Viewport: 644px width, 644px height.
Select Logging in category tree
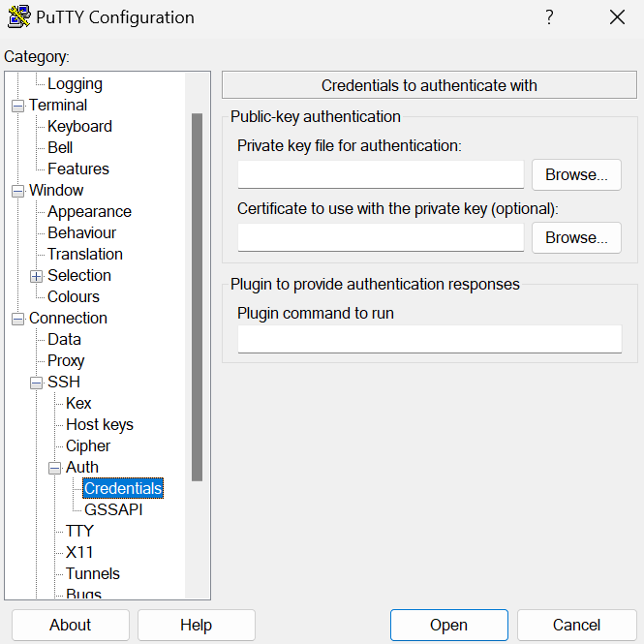(x=75, y=84)
